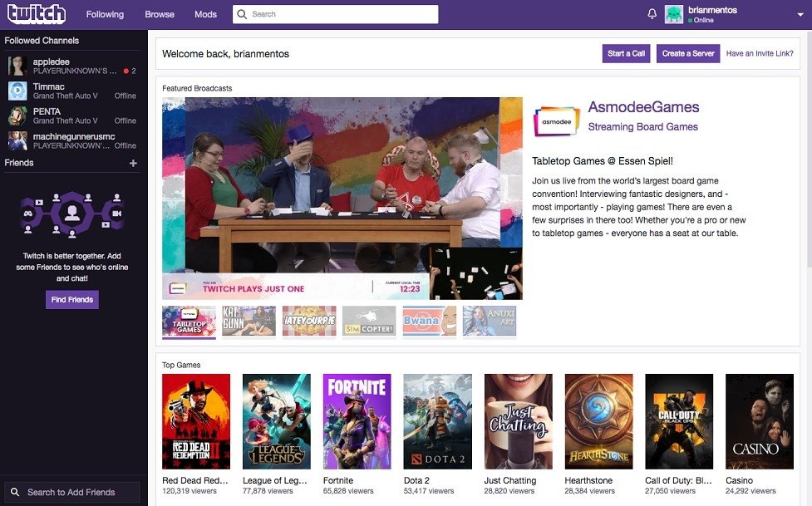This screenshot has height=506, width=812.
Task: Click the Just Chatting title text
Action: pyautogui.click(x=510, y=480)
